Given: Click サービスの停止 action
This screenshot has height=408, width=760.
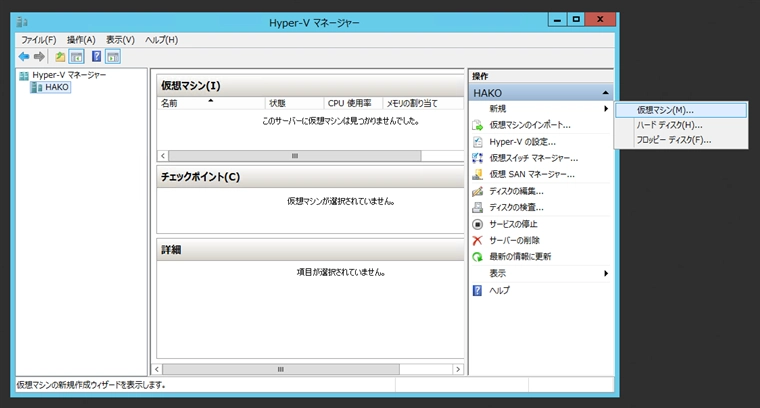Looking at the screenshot, I should (513, 224).
